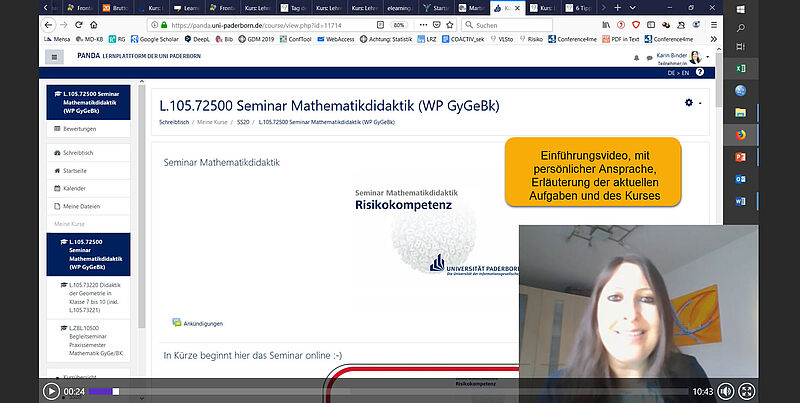Open Excel from the taskbar
The width and height of the screenshot is (800, 403).
740,68
